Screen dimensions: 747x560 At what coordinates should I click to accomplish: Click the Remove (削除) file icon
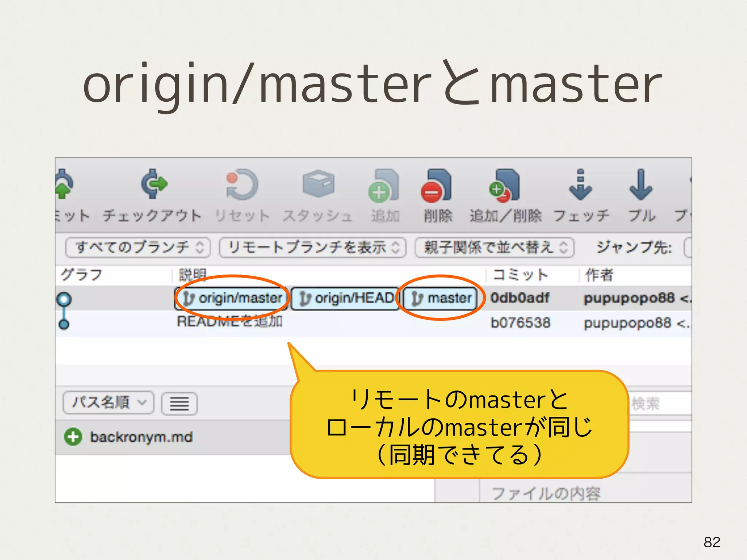click(x=436, y=186)
